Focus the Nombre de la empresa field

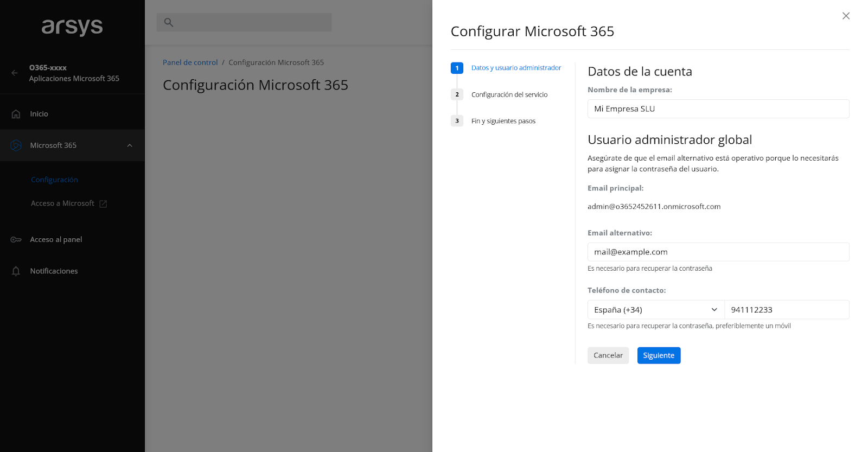coord(718,109)
